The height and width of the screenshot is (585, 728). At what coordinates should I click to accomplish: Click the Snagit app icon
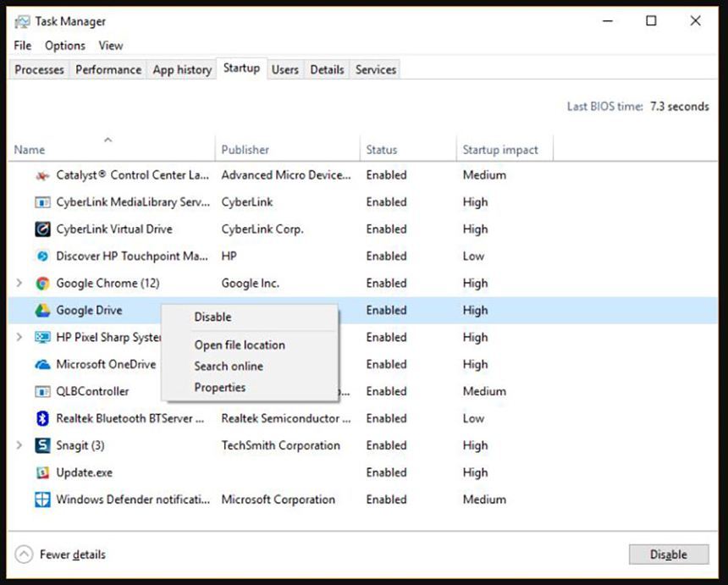coord(42,446)
